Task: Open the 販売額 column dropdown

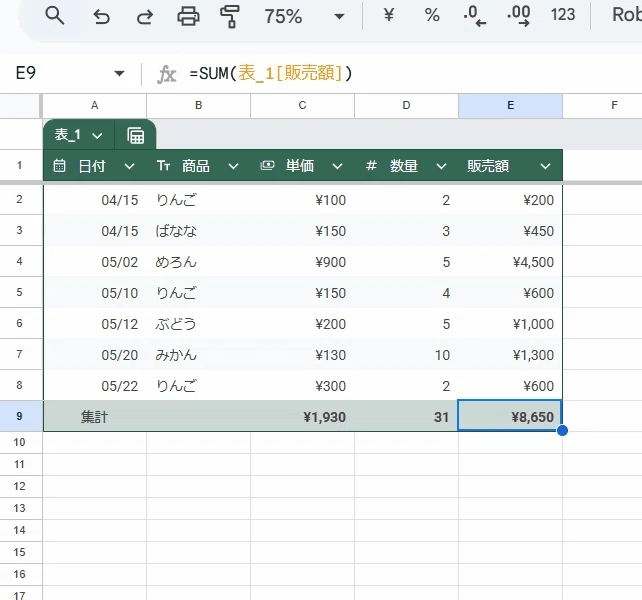Action: point(545,166)
